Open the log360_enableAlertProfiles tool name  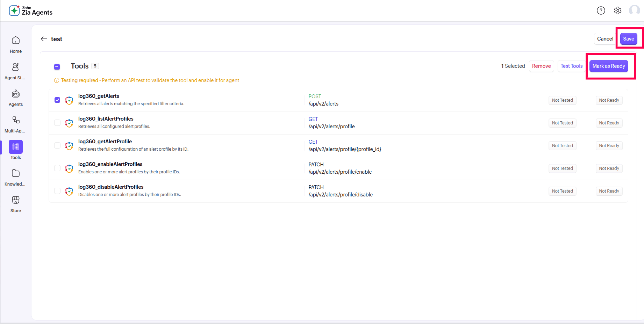[110, 164]
